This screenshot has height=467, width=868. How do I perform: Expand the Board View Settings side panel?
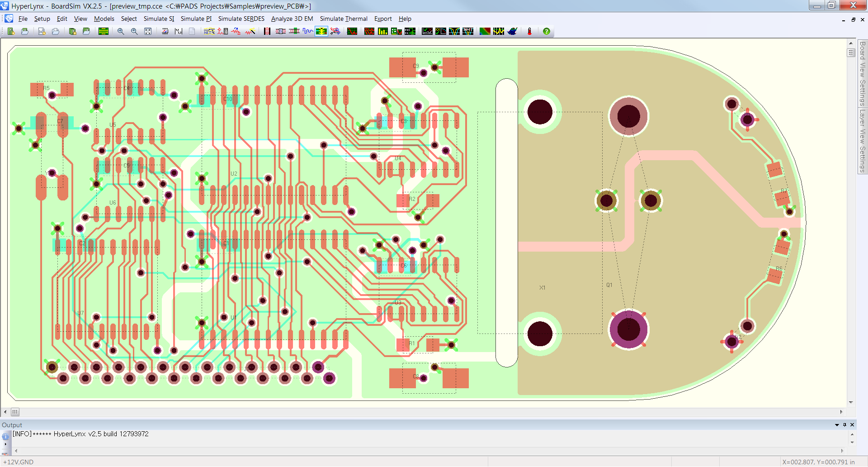(863, 73)
